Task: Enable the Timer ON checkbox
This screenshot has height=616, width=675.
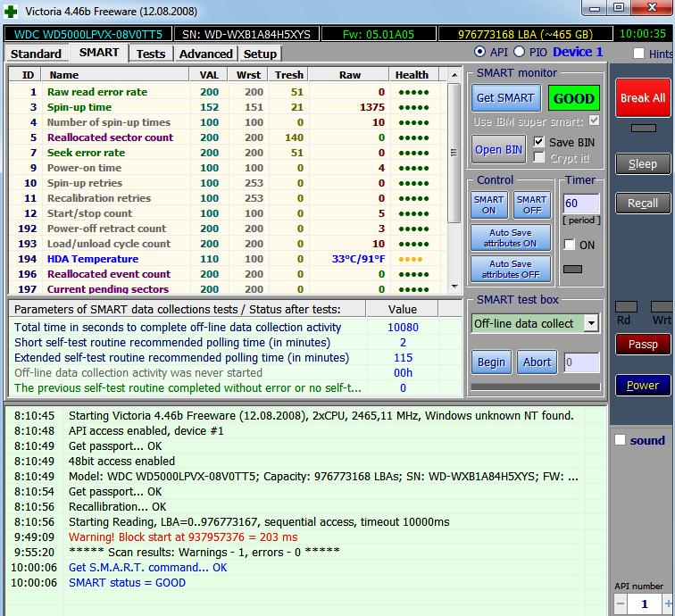Action: pos(570,245)
